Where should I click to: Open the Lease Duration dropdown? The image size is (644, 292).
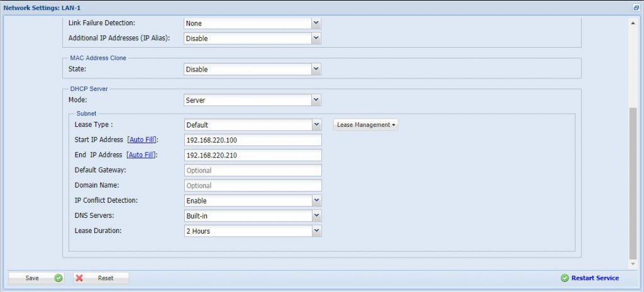(316, 231)
